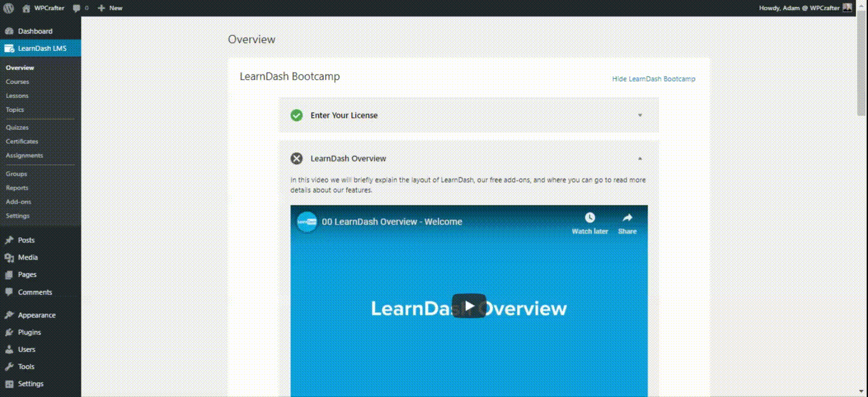Viewport: 868px width, 397px height.
Task: Click the Media library icon
Action: point(9,258)
